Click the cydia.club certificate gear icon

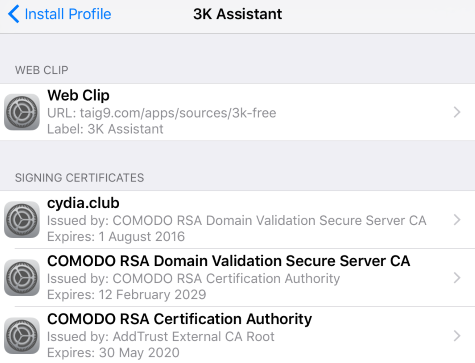(x=22, y=220)
